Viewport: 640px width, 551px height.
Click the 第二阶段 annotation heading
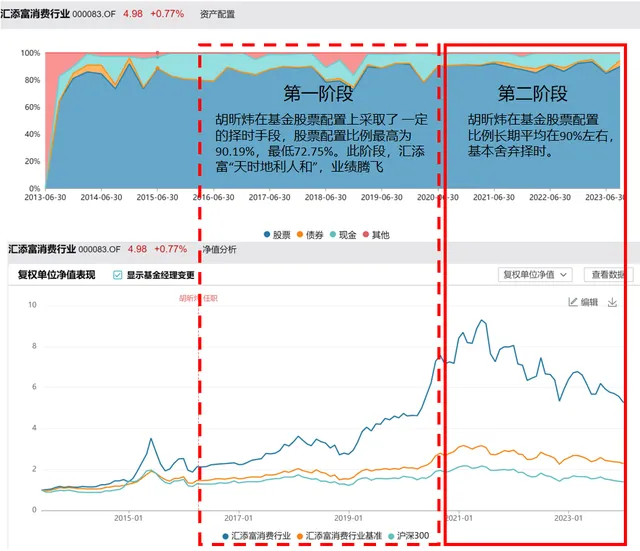coord(532,94)
